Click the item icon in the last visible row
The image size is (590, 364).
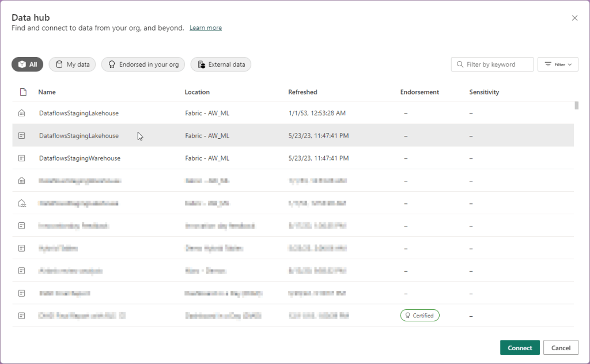tap(22, 316)
